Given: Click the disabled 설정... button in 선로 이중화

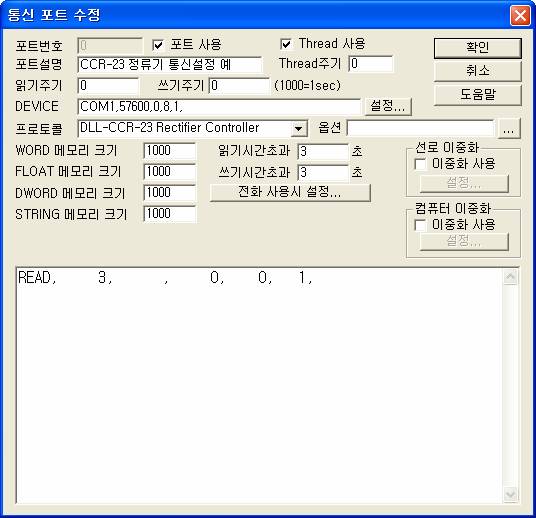Looking at the screenshot, I should pyautogui.click(x=464, y=184).
